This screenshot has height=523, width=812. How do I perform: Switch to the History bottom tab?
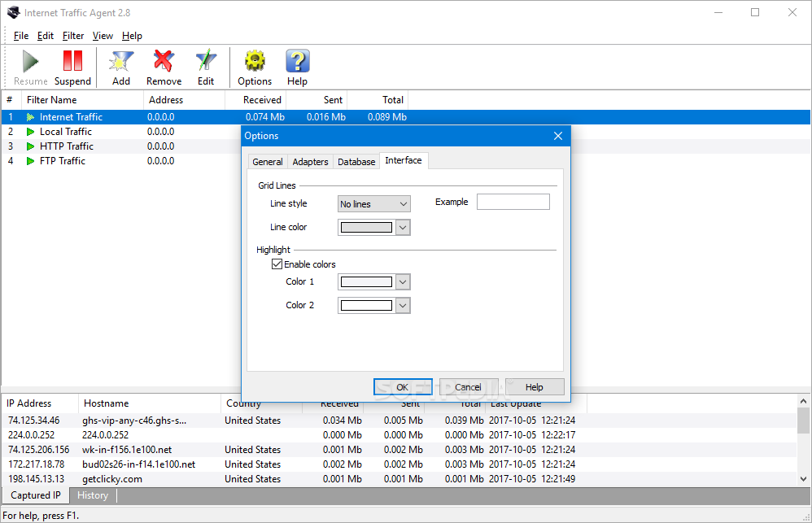pyautogui.click(x=93, y=495)
